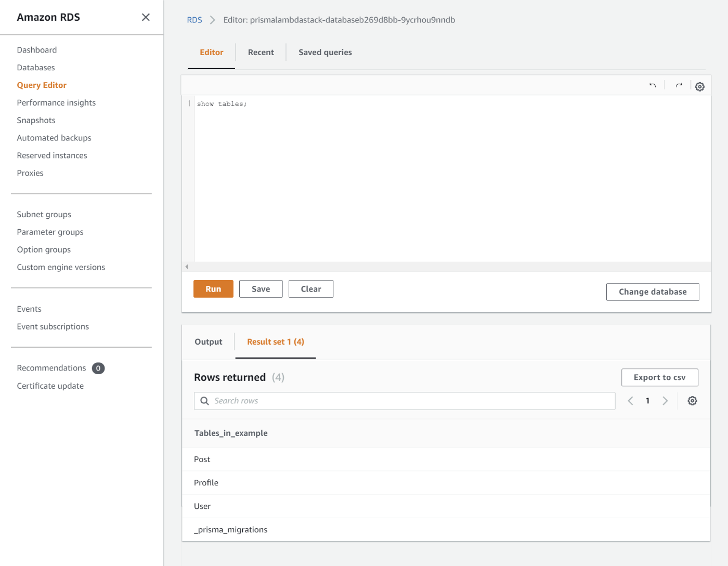Click the editor horizontal scroll left arrow
This screenshot has width=728, height=566.
(187, 267)
